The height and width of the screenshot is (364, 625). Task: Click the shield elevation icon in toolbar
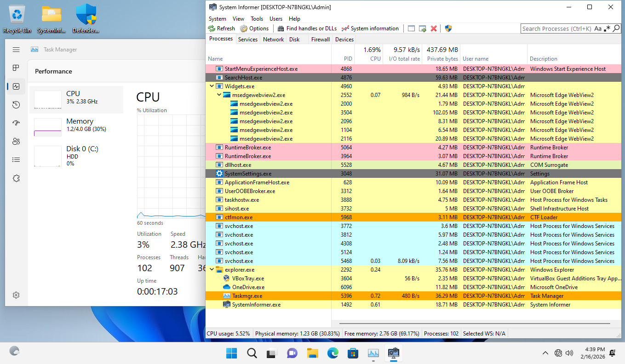[448, 28]
